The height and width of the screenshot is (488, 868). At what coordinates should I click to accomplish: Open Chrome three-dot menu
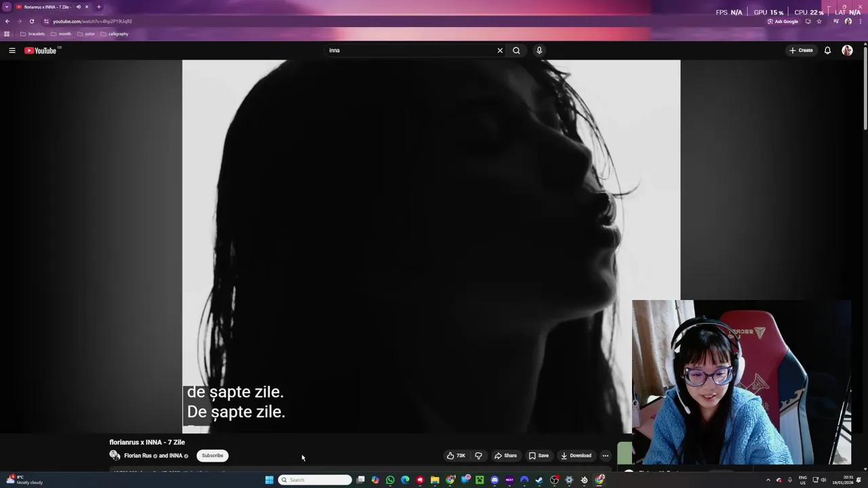pos(861,21)
